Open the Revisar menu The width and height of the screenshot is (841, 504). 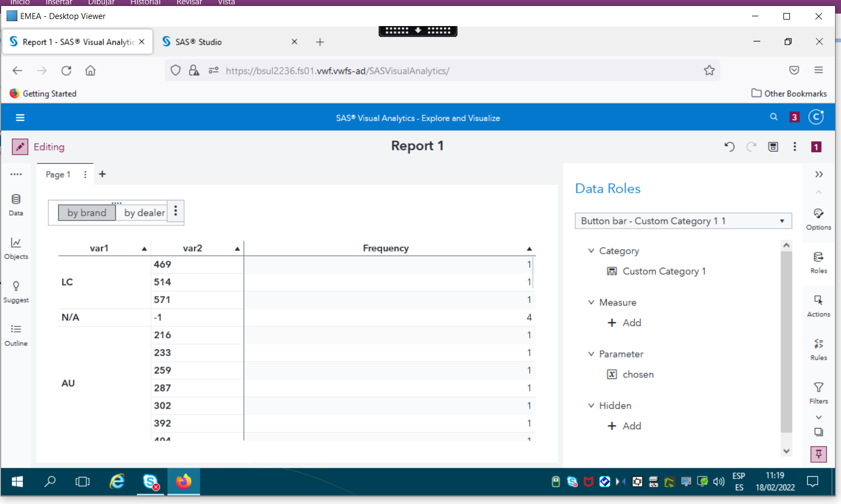coord(189,3)
